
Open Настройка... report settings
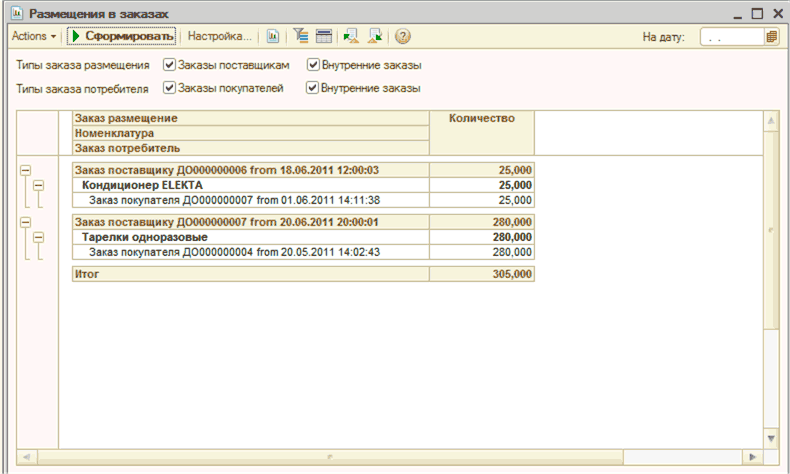[220, 36]
